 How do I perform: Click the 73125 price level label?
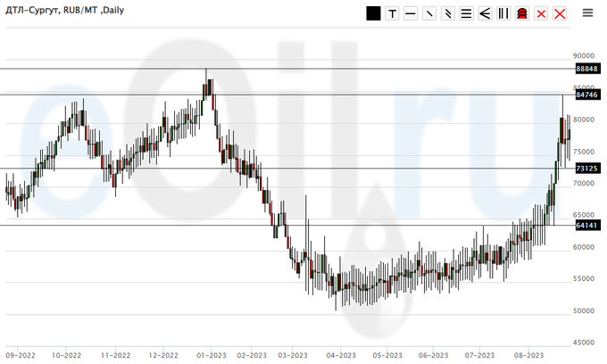coord(586,168)
